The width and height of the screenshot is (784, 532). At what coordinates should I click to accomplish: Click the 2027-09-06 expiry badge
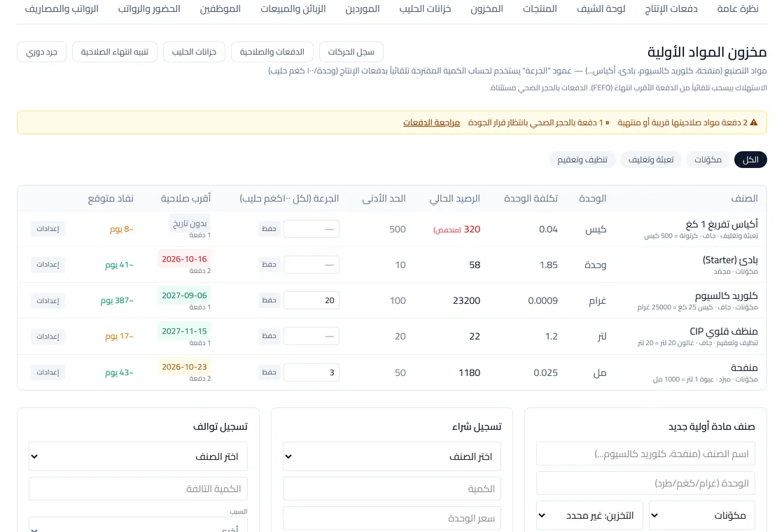tap(184, 295)
